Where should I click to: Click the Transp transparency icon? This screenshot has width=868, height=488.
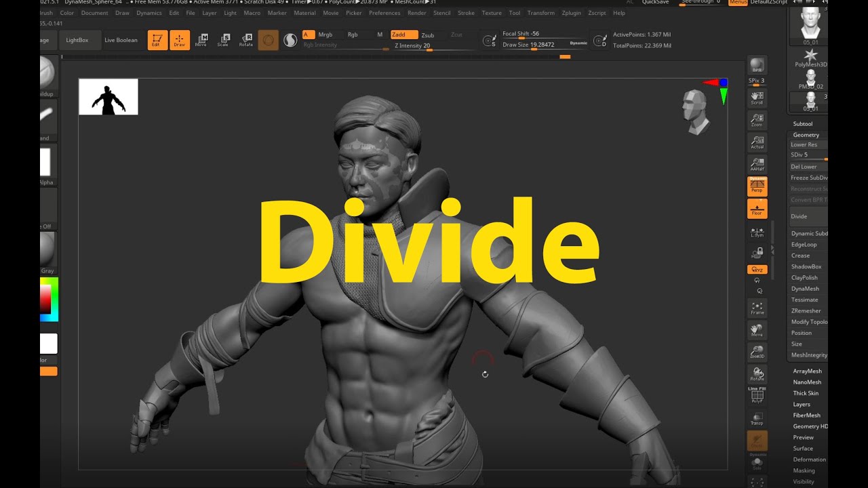coord(757,419)
